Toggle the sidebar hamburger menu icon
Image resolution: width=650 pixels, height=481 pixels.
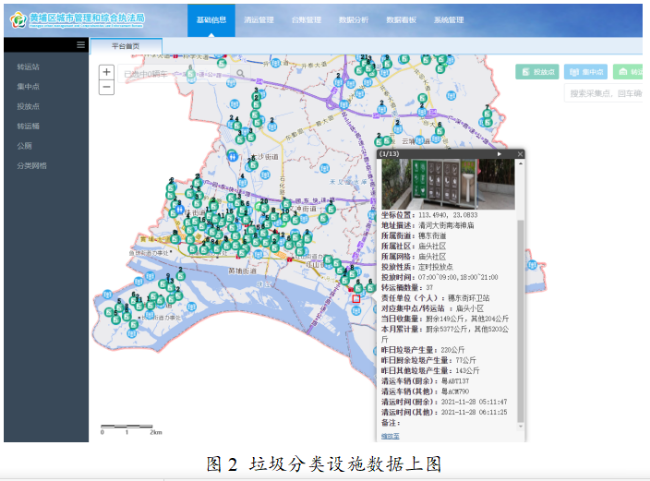point(81,45)
